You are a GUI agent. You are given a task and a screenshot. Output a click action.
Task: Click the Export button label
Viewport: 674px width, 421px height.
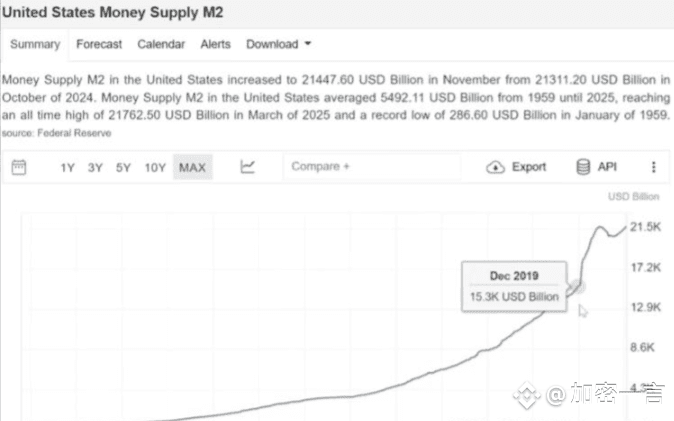(529, 167)
